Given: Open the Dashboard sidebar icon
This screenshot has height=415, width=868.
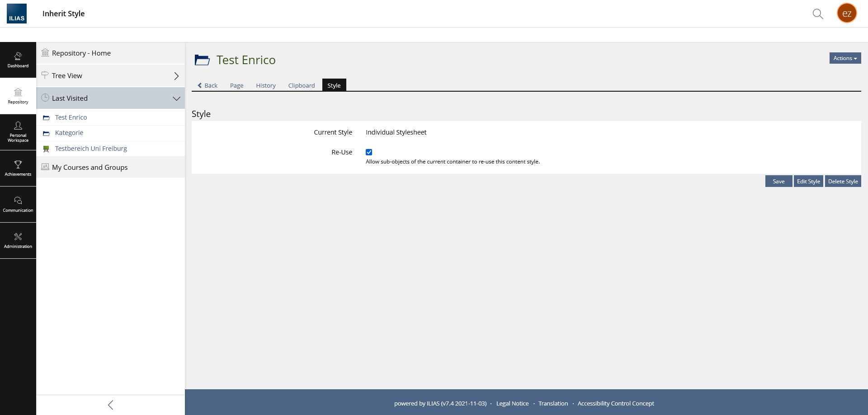Looking at the screenshot, I should 18,60.
